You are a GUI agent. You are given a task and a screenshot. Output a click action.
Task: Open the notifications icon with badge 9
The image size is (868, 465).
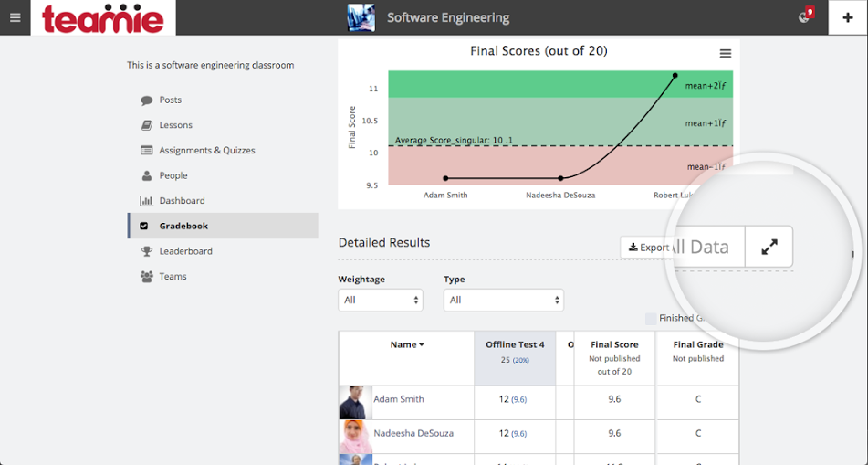coord(805,16)
